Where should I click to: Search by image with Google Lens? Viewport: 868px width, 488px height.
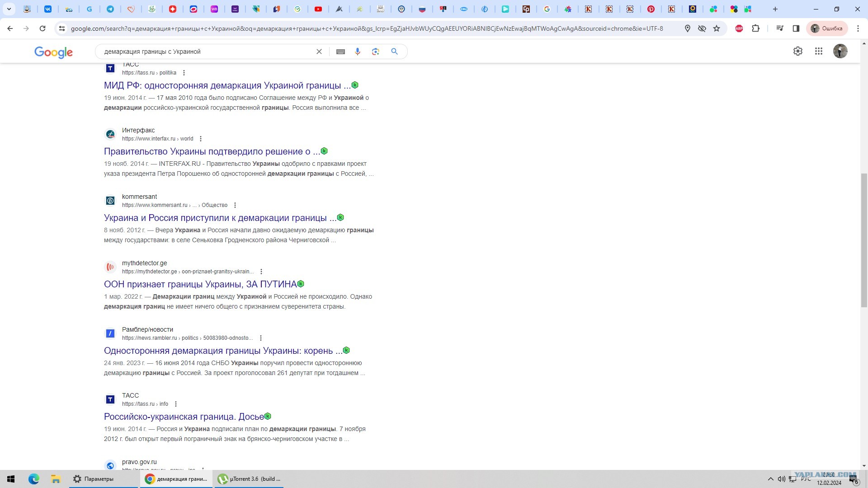tap(376, 52)
